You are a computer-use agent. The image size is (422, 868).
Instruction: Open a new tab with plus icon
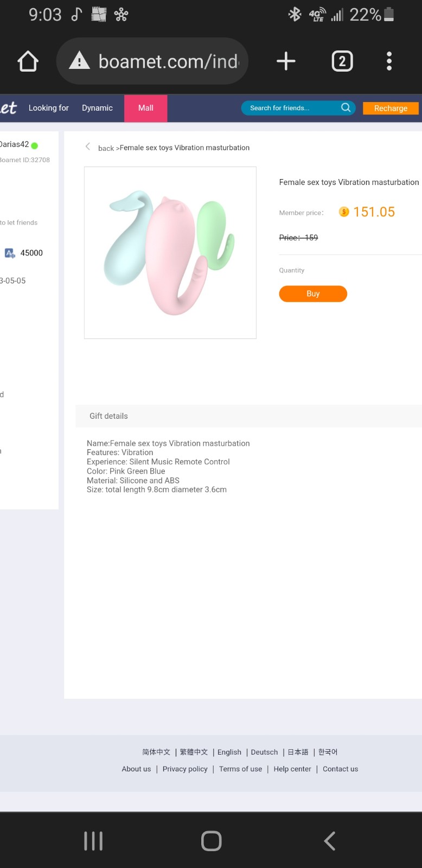[x=286, y=61]
